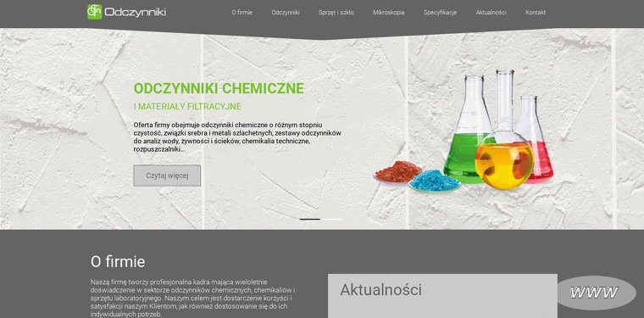This screenshot has width=644, height=318.
Task: Open the Odczynniki navigation menu item
Action: pos(286,13)
